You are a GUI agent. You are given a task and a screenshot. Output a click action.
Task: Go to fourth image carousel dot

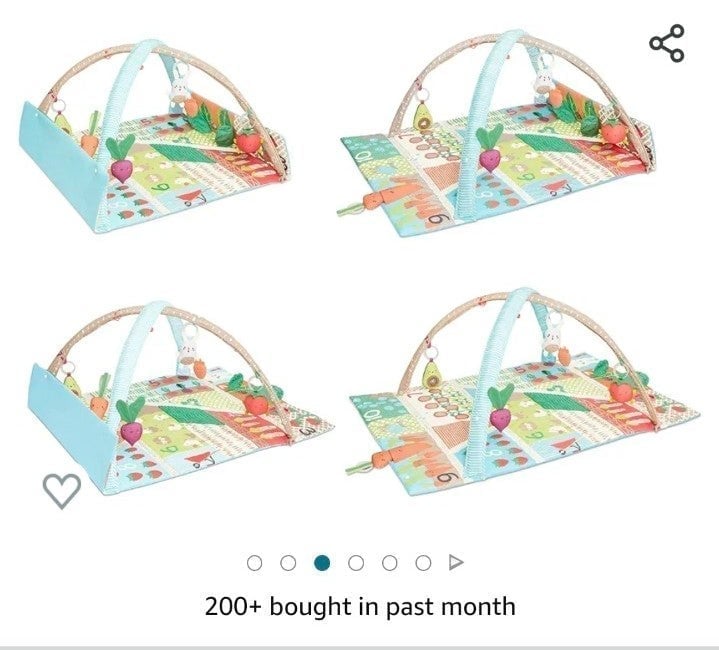pos(356,562)
